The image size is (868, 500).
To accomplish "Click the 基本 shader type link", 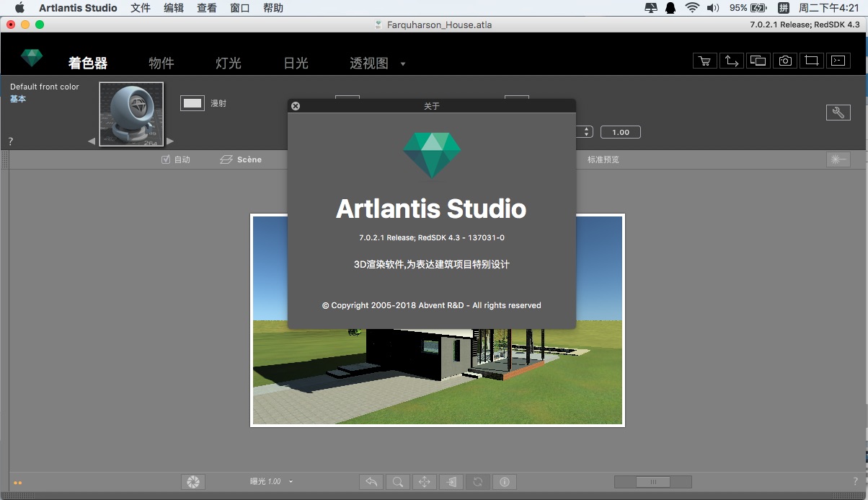I will coord(18,99).
